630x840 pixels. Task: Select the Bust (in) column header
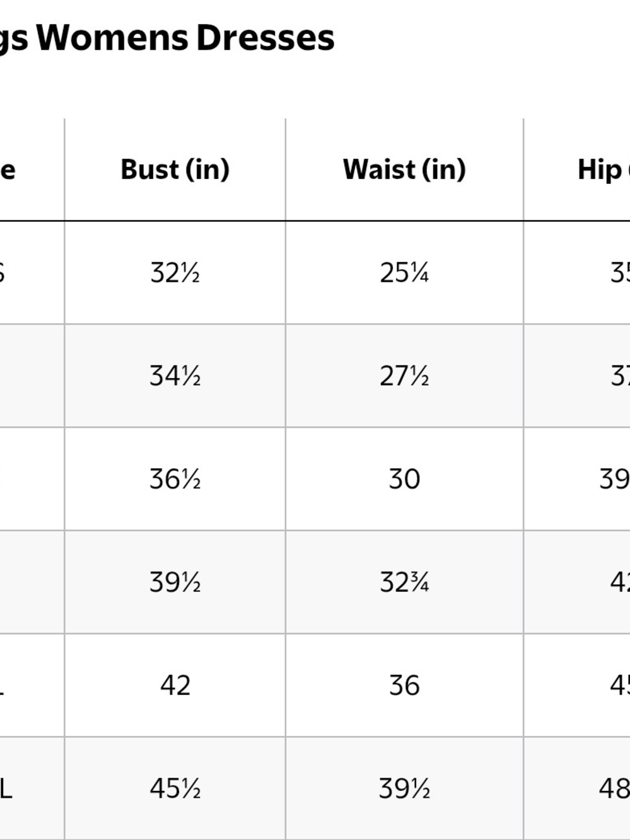(x=175, y=170)
